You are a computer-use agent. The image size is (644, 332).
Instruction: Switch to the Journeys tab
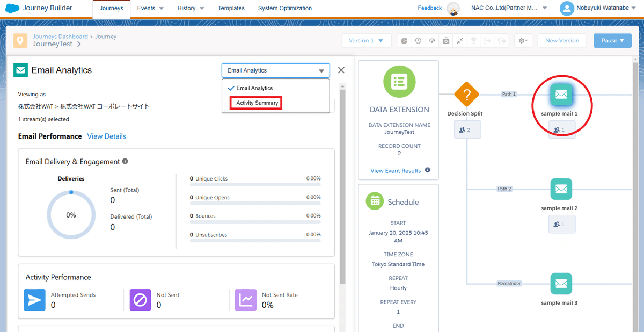pyautogui.click(x=111, y=9)
